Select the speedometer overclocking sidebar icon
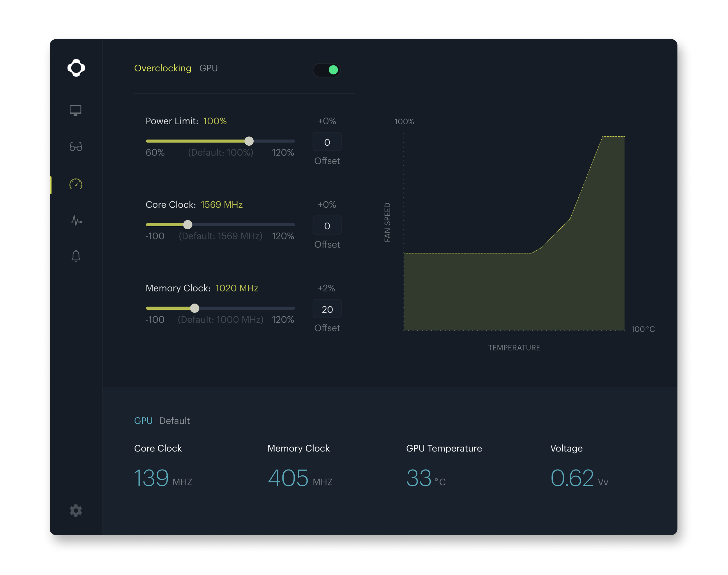The height and width of the screenshot is (575, 728). pyautogui.click(x=76, y=184)
